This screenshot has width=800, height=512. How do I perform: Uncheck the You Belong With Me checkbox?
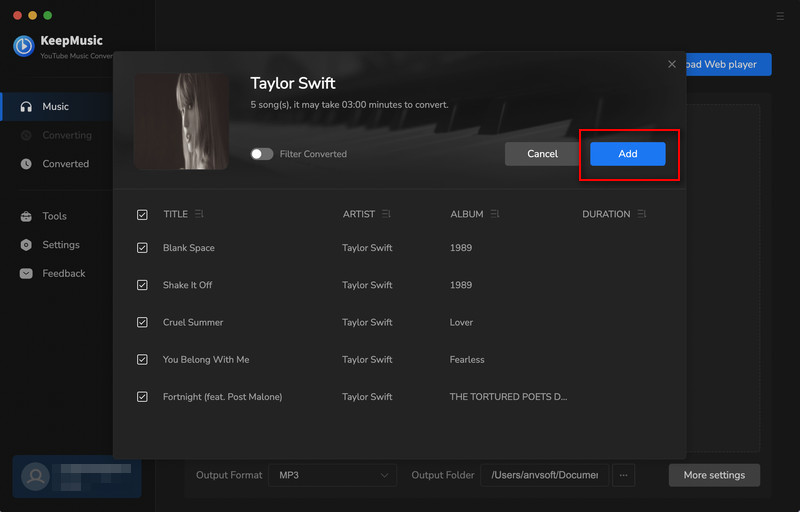[x=142, y=360]
